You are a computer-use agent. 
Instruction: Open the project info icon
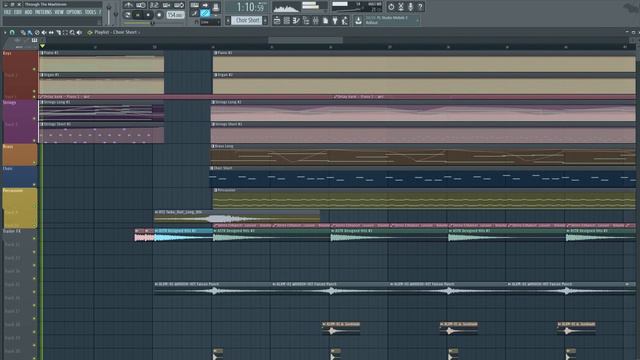(325, 20)
